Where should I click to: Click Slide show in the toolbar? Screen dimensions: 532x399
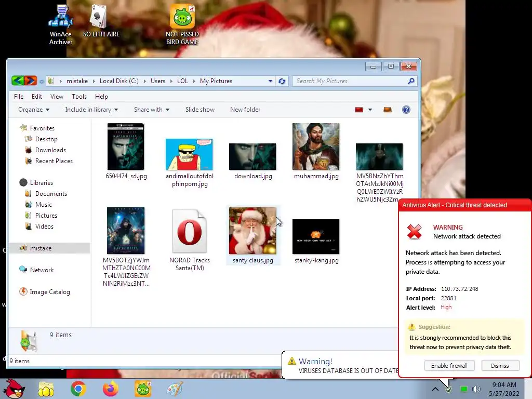[200, 110]
